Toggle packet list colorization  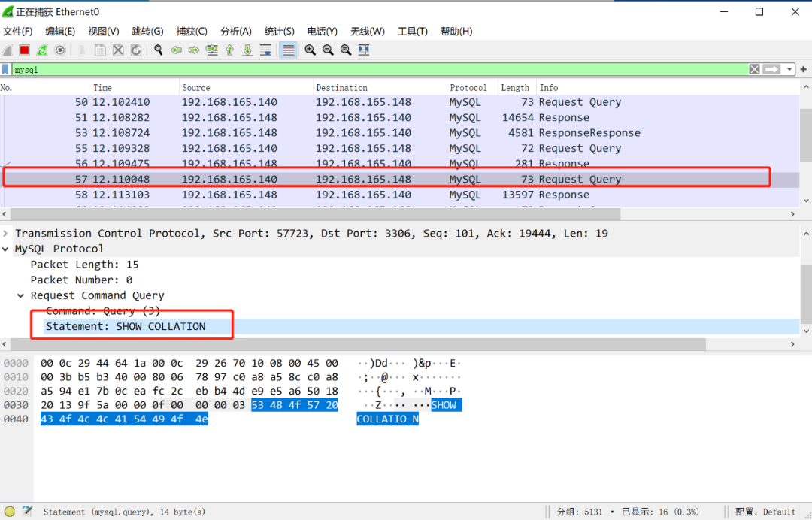pyautogui.click(x=287, y=50)
